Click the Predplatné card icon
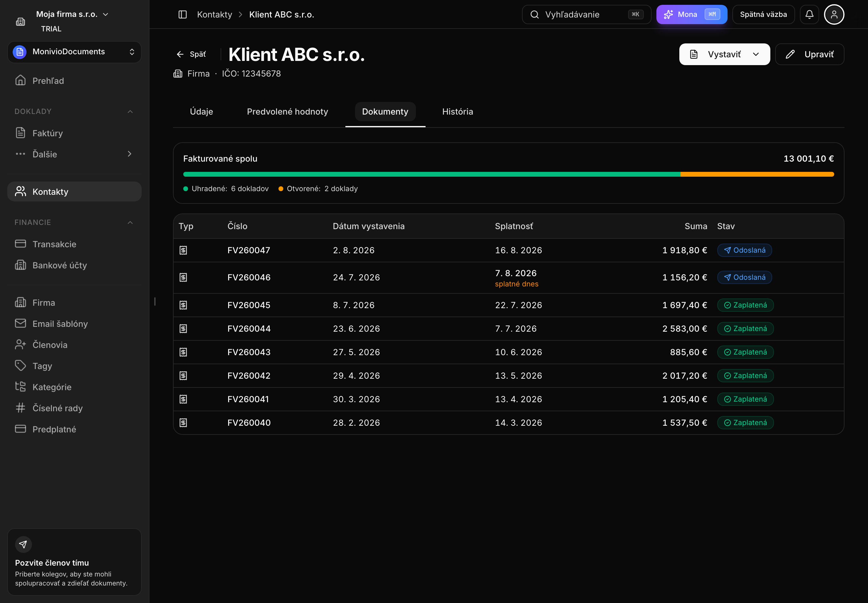The height and width of the screenshot is (603, 868). tap(20, 429)
